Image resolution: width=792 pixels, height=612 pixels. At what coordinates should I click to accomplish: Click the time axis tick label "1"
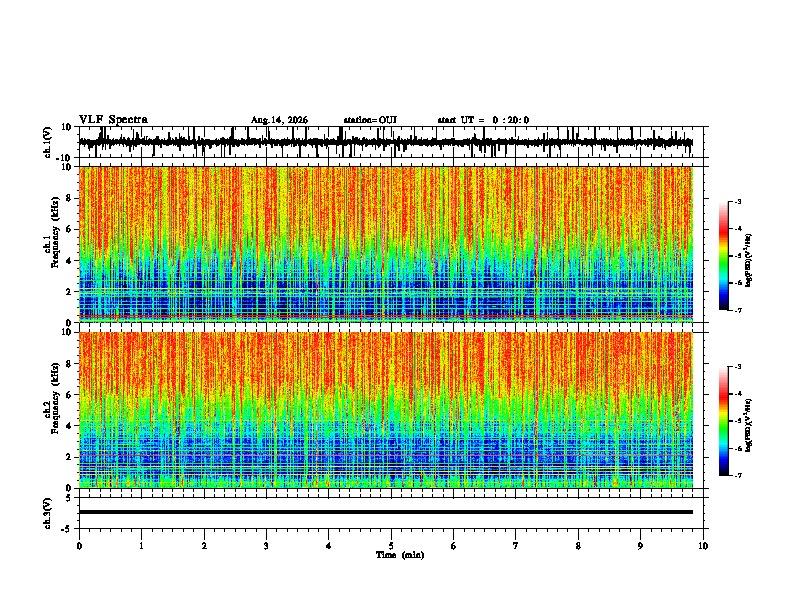[x=141, y=546]
